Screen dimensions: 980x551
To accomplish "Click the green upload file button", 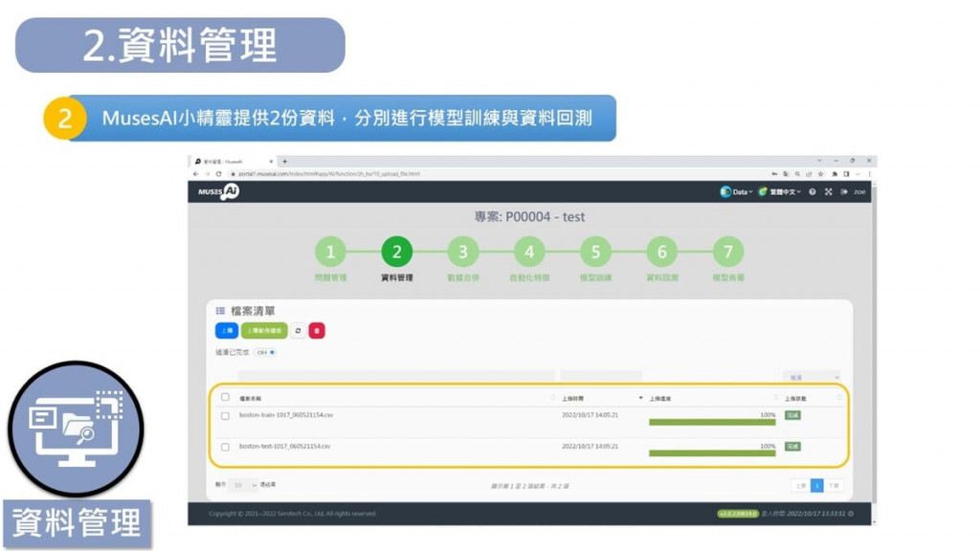I will pos(264,330).
